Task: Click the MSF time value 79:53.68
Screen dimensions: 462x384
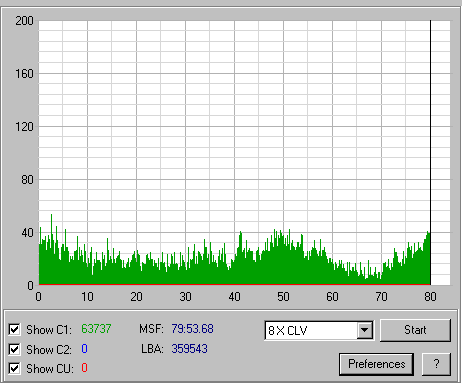Action: [x=192, y=329]
